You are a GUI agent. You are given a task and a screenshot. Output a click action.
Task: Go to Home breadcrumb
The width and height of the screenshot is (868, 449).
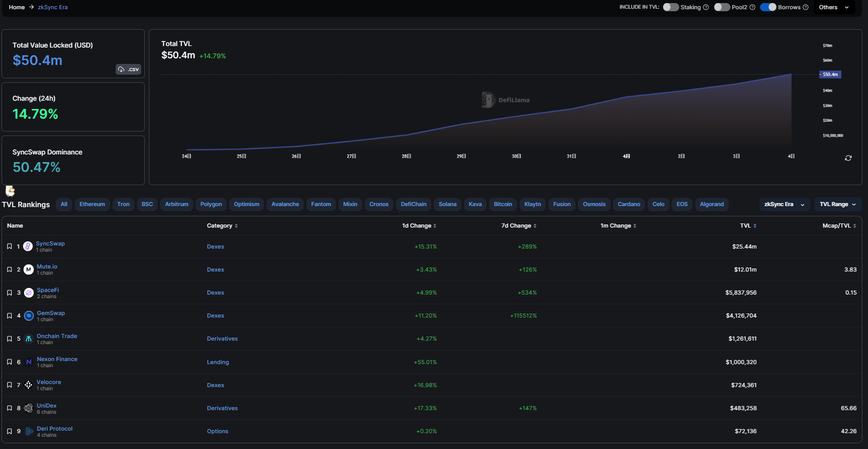click(17, 7)
